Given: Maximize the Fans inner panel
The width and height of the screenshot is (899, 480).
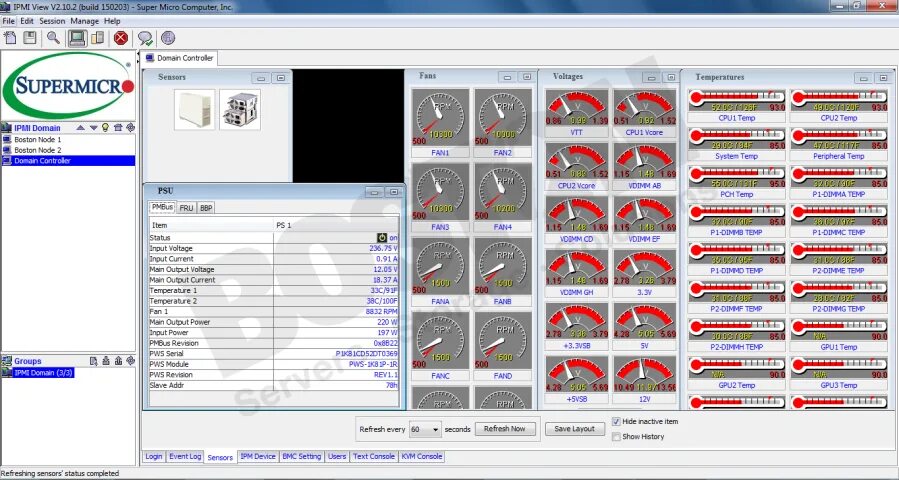Looking at the screenshot, I should 526,77.
